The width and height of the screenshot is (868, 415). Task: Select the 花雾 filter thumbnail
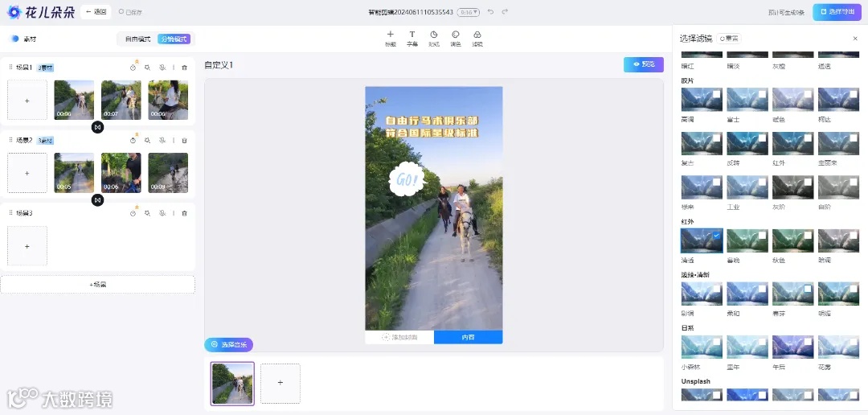838,347
